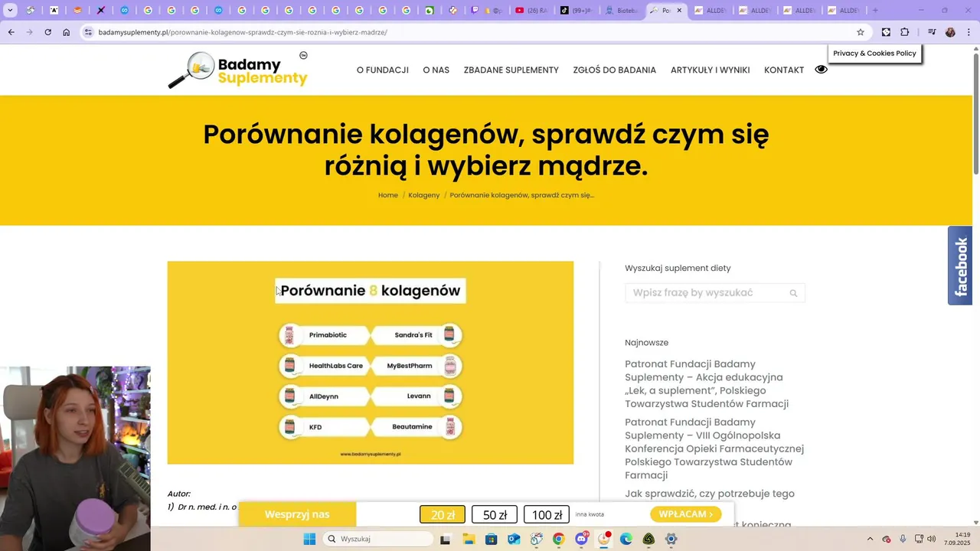Click the Task View taskbar icon

click(x=446, y=539)
